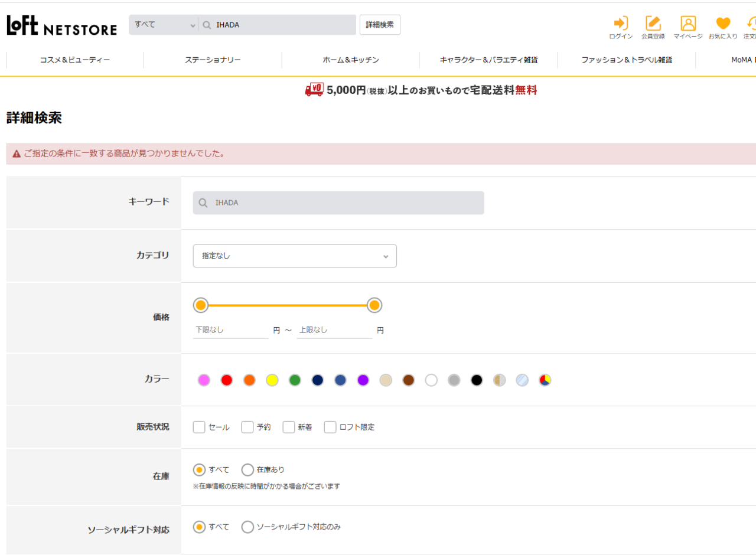Check the ロフト限定 checkbox
Viewport: 756px width, 555px height.
tap(330, 427)
